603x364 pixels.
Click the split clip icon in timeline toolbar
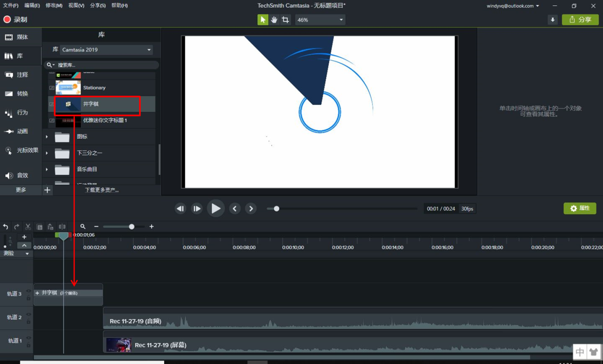[62, 227]
